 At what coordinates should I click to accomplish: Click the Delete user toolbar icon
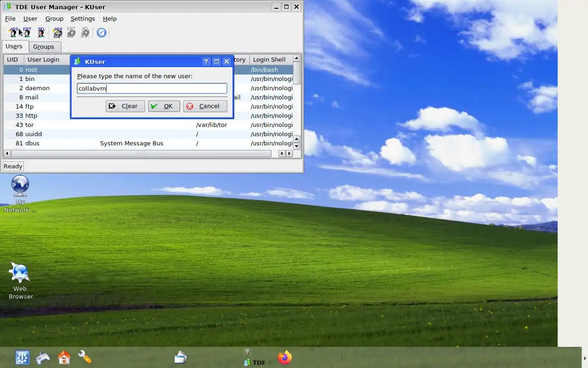41,32
